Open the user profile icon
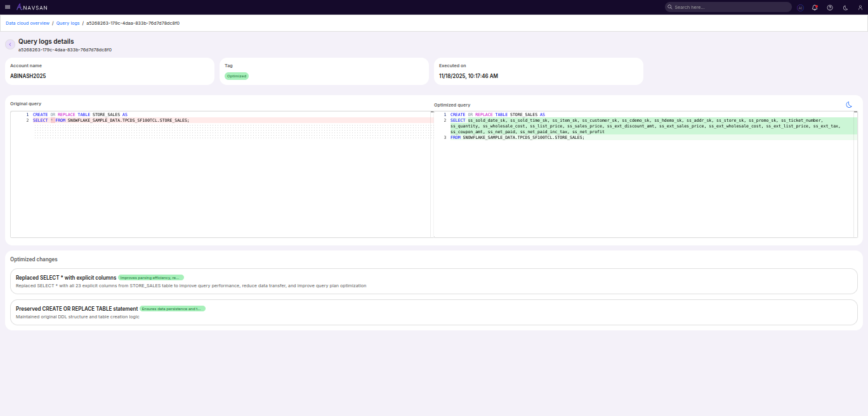This screenshot has height=416, width=868. (x=860, y=7)
